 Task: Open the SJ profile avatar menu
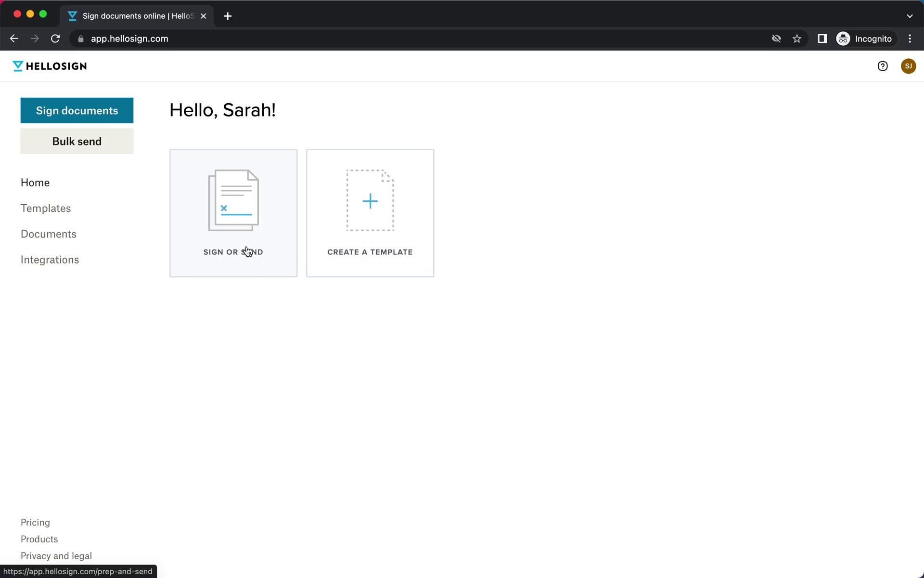[x=908, y=66]
